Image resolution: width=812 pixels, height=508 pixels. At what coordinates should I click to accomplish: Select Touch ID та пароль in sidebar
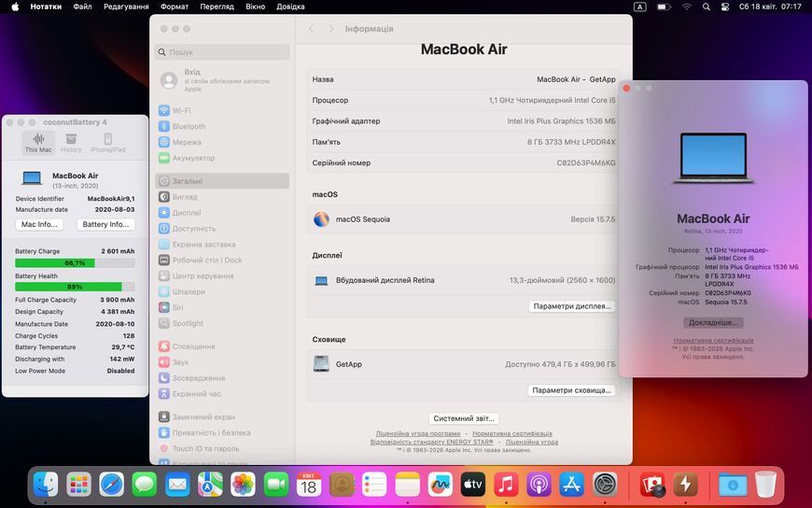(222, 448)
